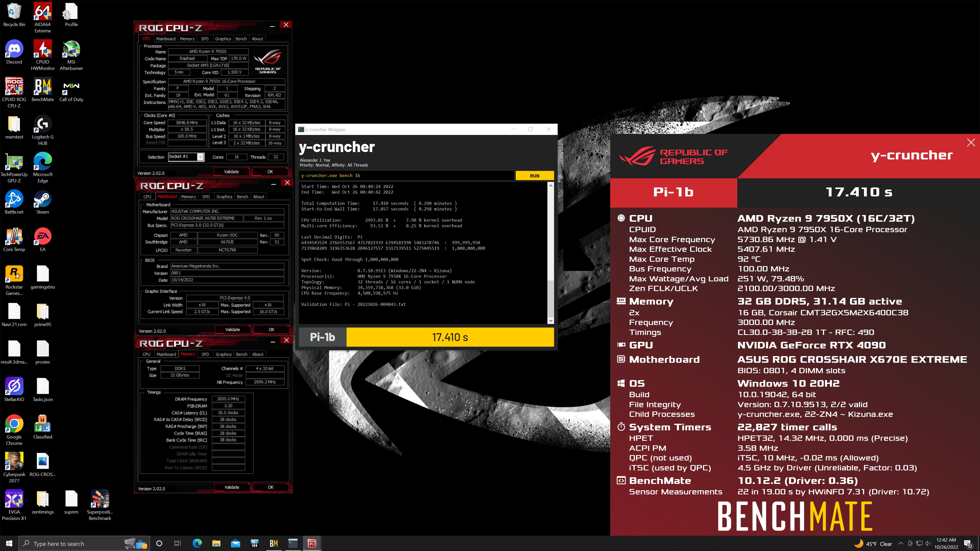980x551 pixels.
Task: Click Validate in the middle CPU-Z window
Action: 232,330
